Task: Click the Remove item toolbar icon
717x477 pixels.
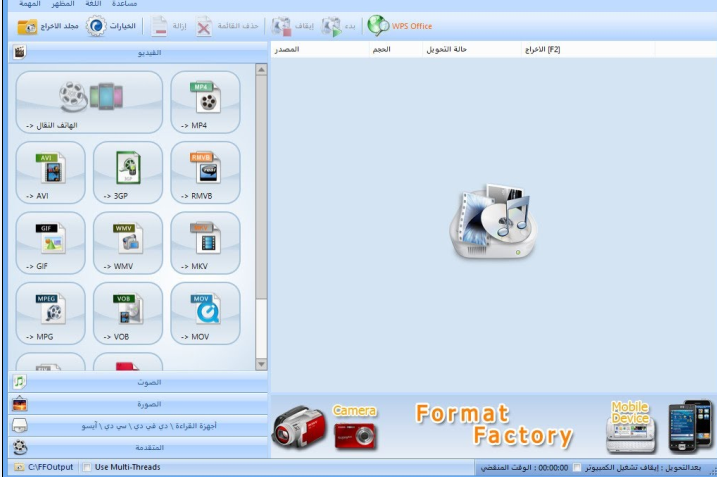Action: (x=160, y=26)
